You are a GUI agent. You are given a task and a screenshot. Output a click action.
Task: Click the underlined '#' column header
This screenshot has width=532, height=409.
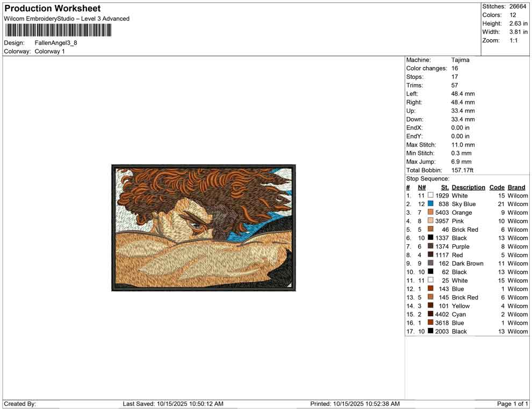(x=408, y=187)
